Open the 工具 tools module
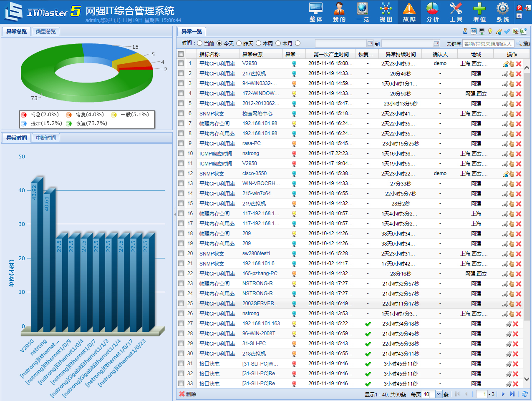Image resolution: width=532 pixels, height=401 pixels. pos(456,12)
